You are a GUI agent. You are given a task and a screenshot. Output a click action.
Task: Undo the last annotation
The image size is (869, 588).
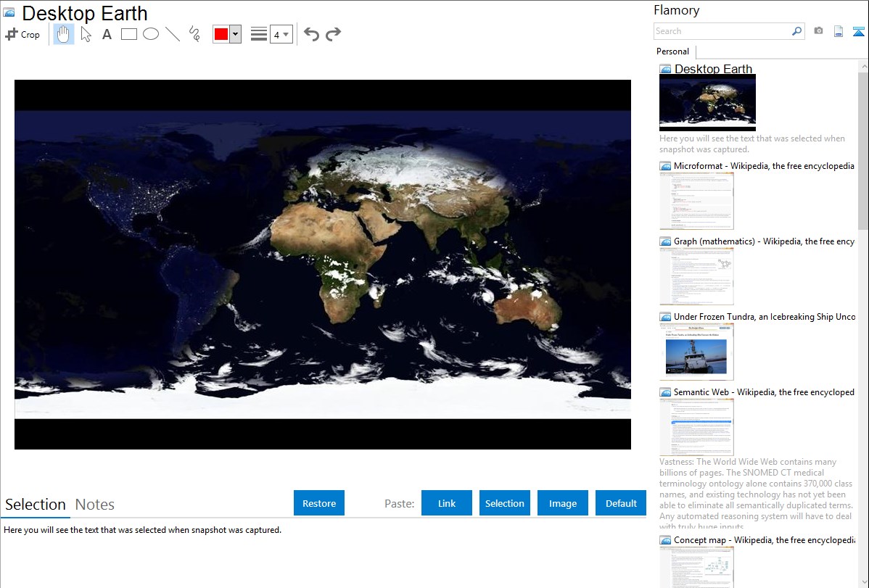(x=311, y=34)
